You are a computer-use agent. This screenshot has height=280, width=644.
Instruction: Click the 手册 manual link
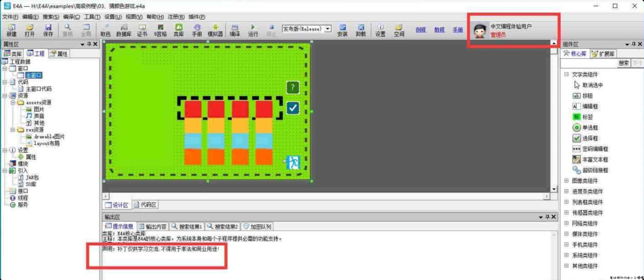coord(458,30)
